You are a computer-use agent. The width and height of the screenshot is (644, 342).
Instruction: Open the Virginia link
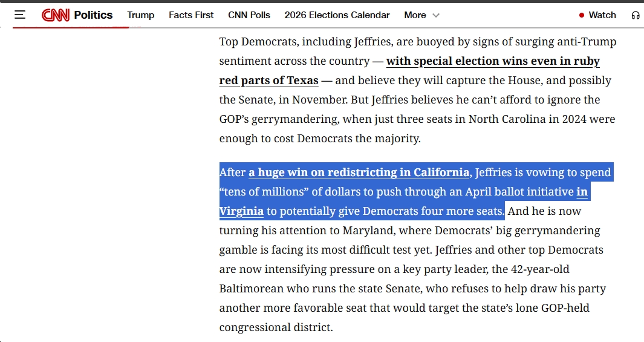point(241,211)
